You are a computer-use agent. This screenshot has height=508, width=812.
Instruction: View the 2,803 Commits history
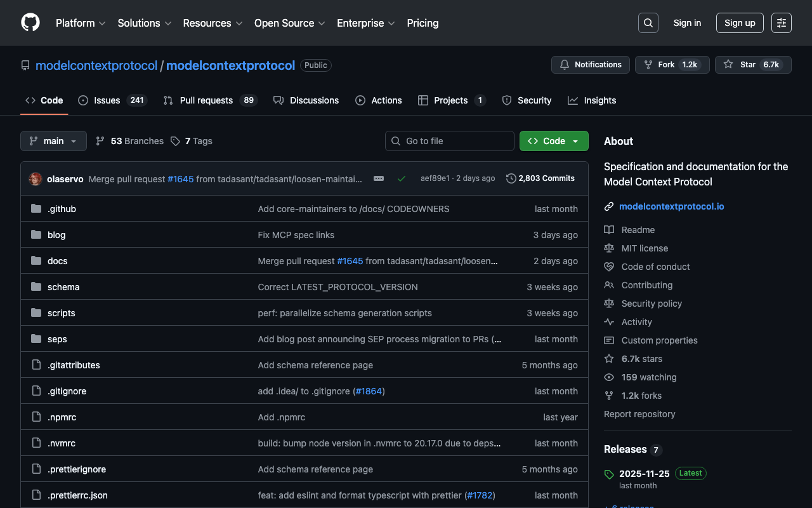click(x=540, y=178)
